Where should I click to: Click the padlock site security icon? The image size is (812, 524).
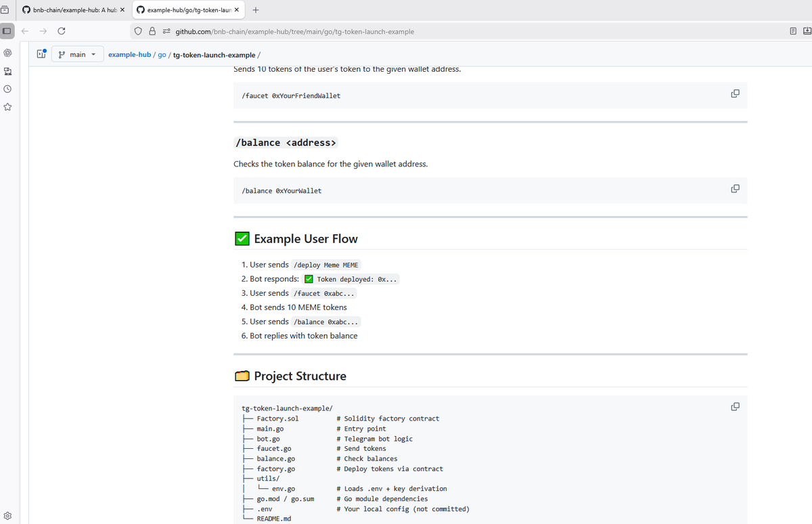[153, 31]
